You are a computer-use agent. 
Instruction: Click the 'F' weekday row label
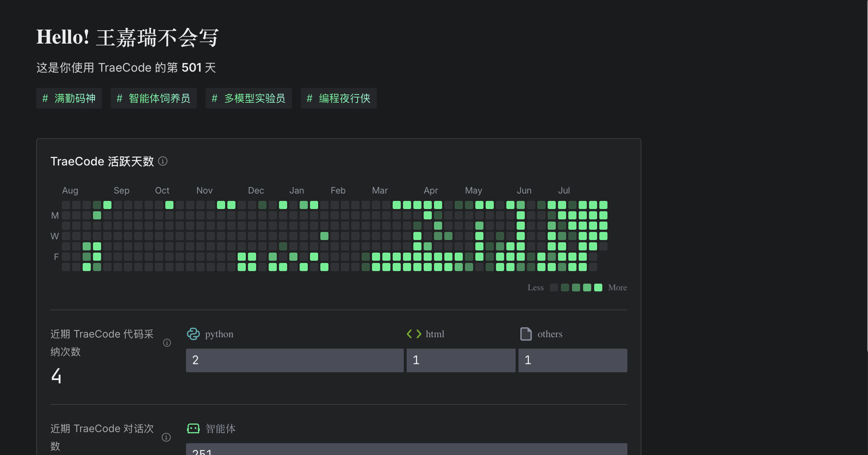tap(56, 257)
